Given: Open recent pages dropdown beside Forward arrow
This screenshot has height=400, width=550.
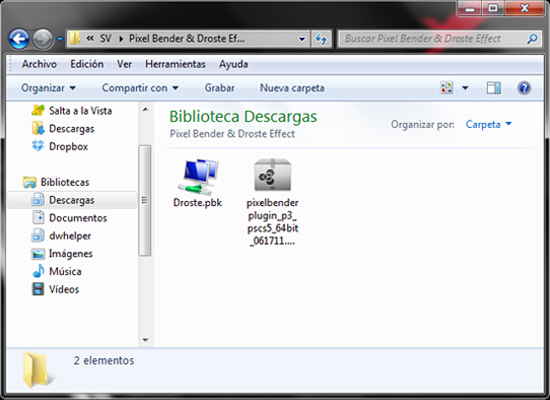Looking at the screenshot, I should [60, 39].
